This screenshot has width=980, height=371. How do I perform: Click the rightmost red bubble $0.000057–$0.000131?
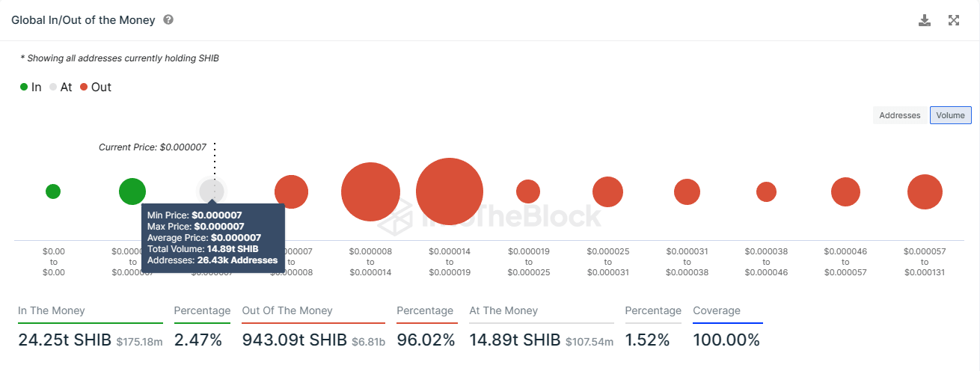pos(925,191)
